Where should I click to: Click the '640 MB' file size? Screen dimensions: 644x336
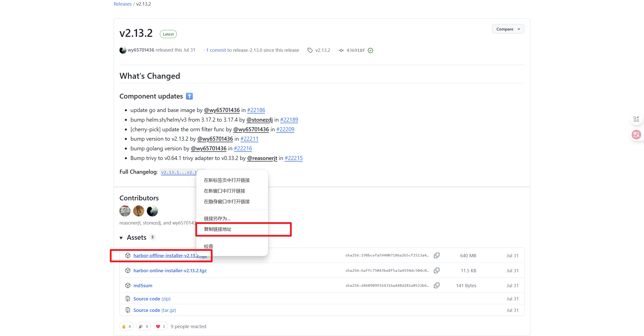pyautogui.click(x=468, y=255)
